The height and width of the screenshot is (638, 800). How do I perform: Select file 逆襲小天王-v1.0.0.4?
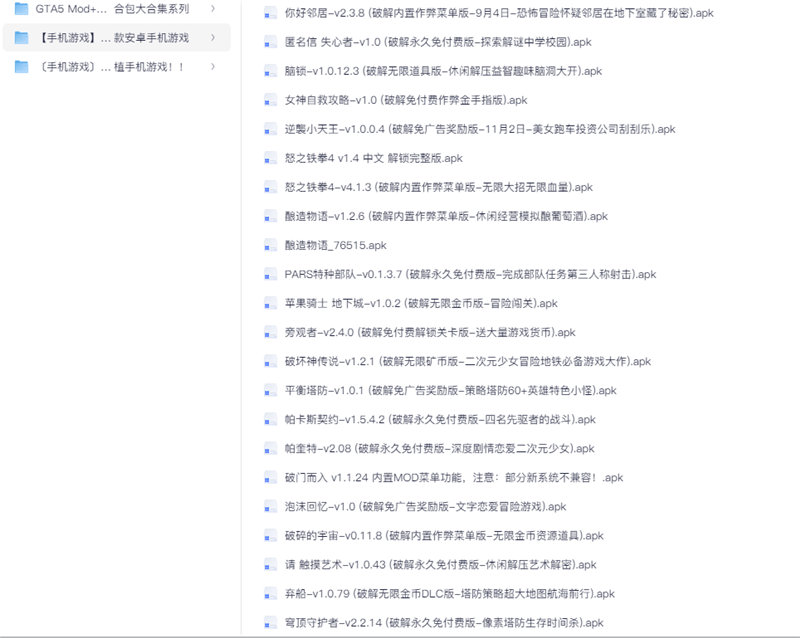[480, 129]
